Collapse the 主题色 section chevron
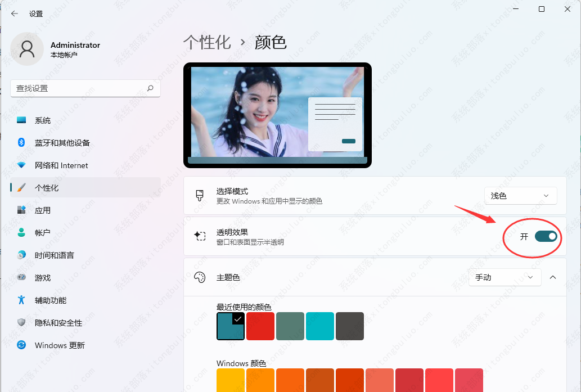 (x=553, y=277)
